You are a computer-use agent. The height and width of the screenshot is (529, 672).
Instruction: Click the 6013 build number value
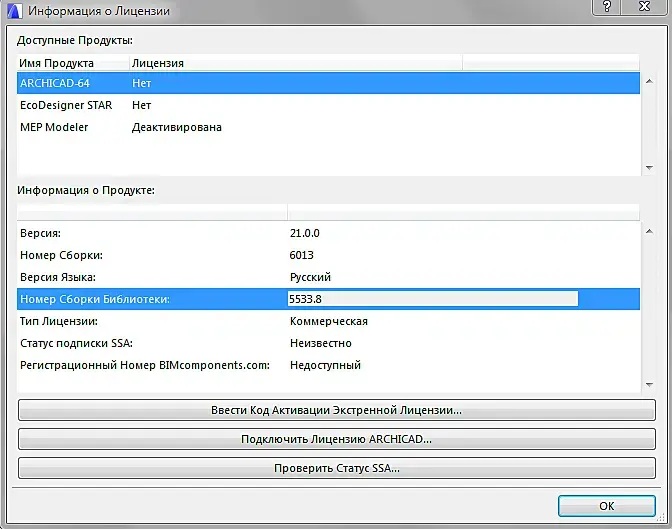point(301,255)
